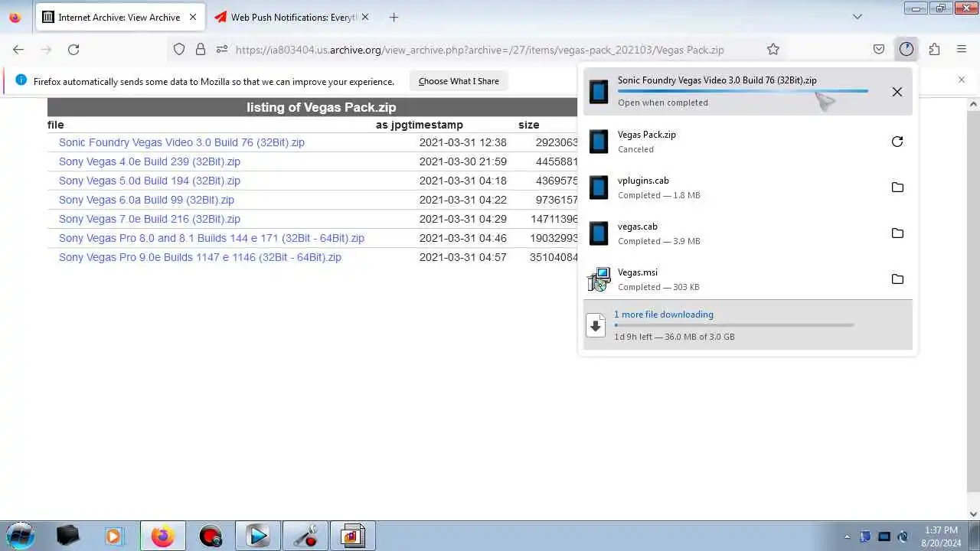980x551 pixels.
Task: Click the page vertical scrollbar
Action: [x=974, y=298]
